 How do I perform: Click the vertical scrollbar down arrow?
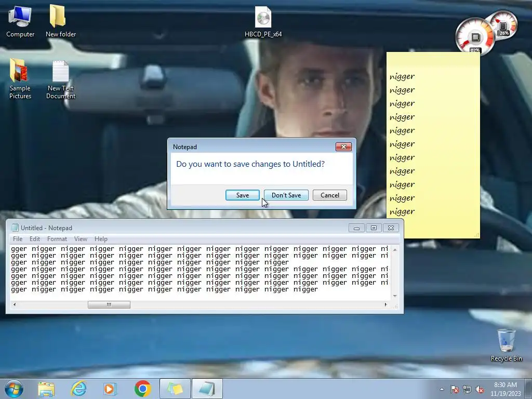coord(395,296)
